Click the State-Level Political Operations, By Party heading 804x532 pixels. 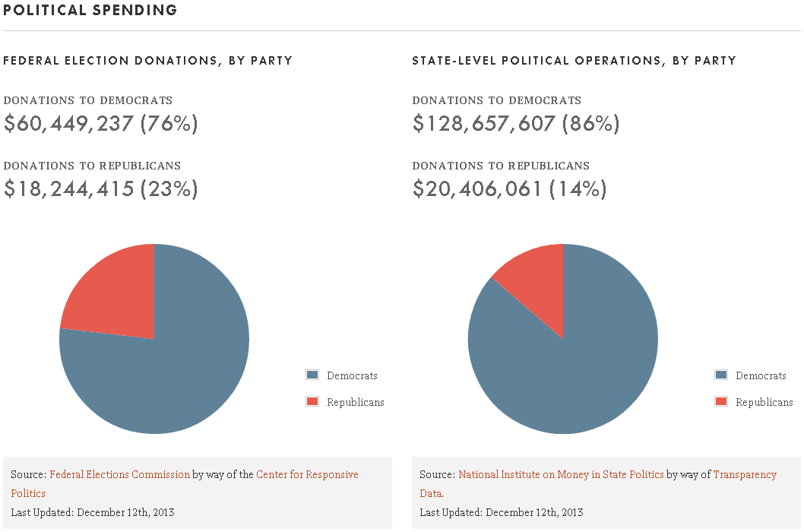[x=574, y=61]
